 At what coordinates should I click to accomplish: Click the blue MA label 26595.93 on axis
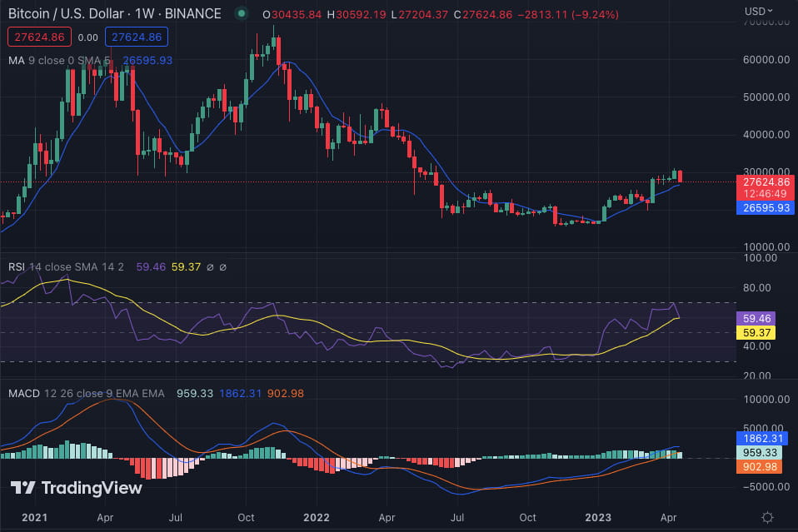pos(766,207)
